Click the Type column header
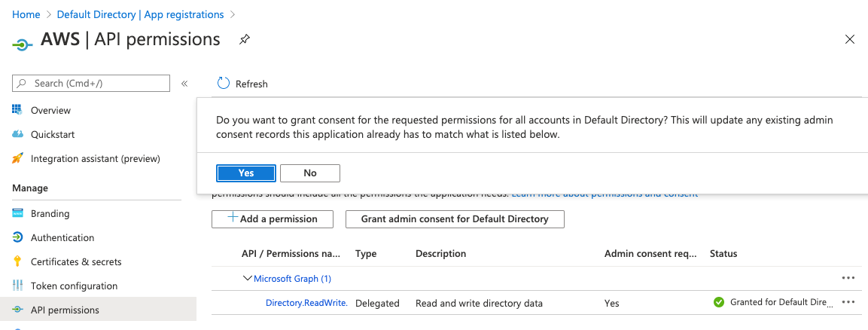This screenshot has height=330, width=868. coord(366,254)
